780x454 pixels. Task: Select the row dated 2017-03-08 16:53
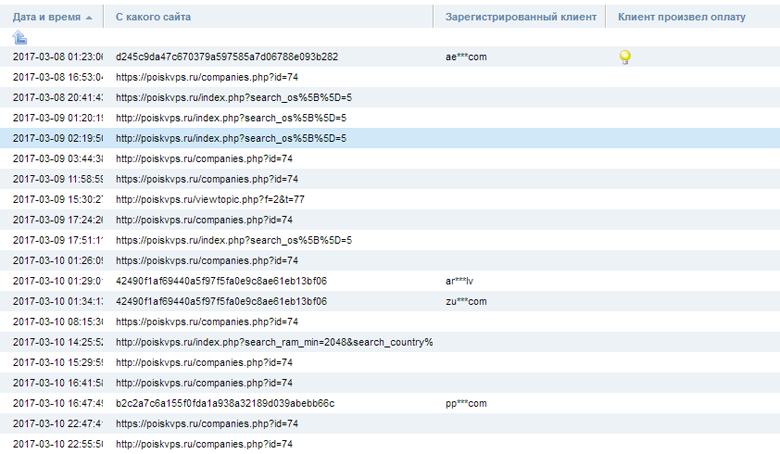pos(390,77)
